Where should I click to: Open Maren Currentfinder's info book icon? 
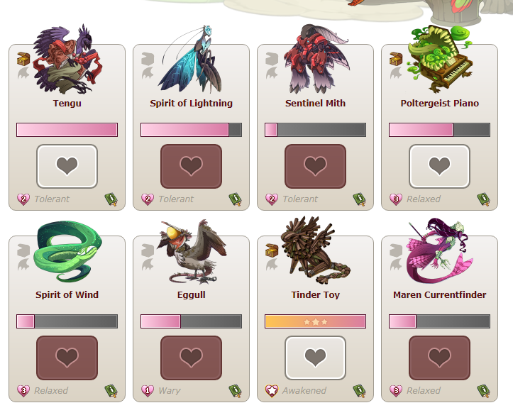pos(484,391)
